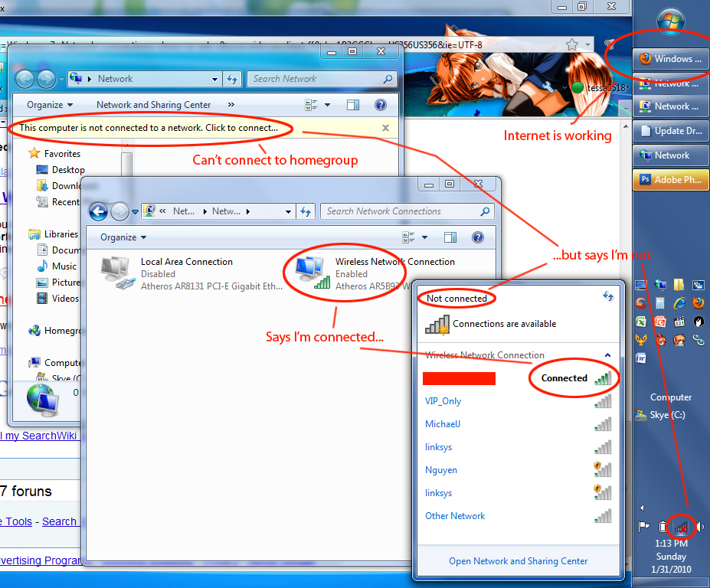Click Network and Sharing Center toolbar item
This screenshot has height=588, width=710.
(153, 105)
